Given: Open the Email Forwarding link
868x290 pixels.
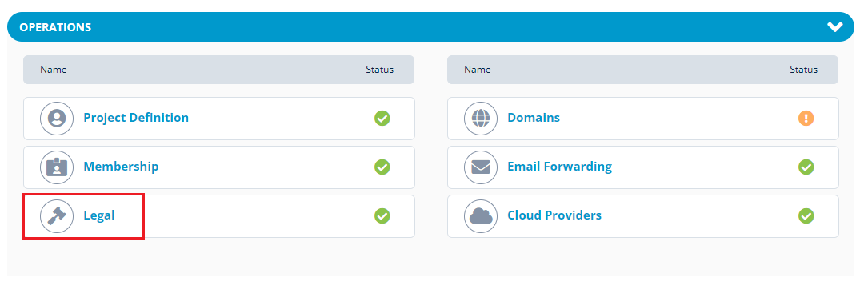Looking at the screenshot, I should tap(560, 167).
